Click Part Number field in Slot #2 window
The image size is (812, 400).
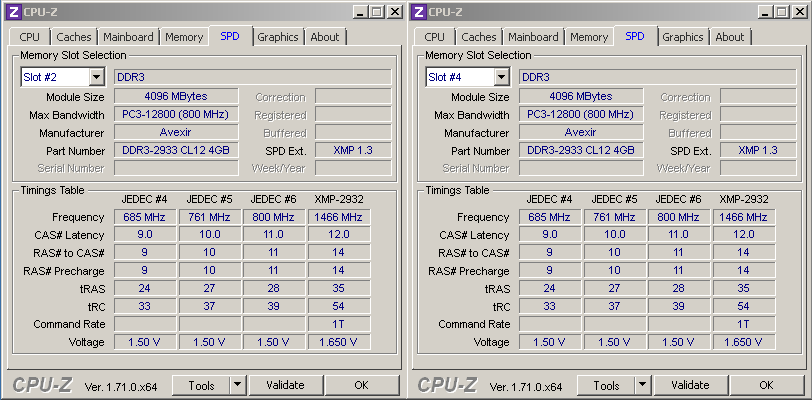(x=176, y=150)
